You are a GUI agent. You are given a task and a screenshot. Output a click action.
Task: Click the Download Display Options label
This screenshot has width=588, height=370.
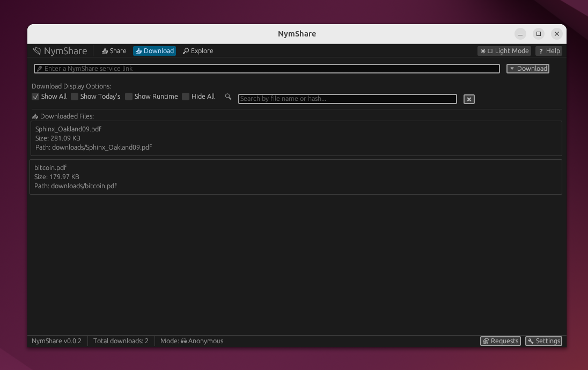[x=71, y=86]
